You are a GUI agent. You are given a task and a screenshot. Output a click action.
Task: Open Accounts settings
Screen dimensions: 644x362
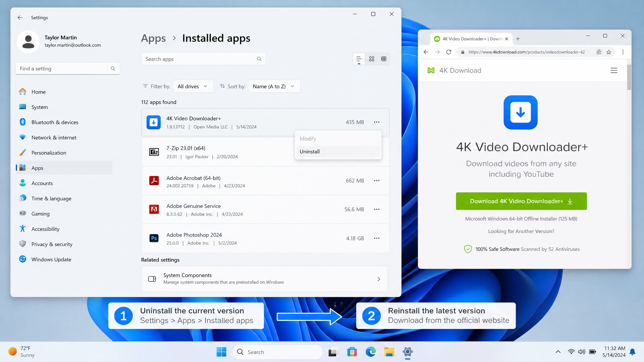coord(64,183)
